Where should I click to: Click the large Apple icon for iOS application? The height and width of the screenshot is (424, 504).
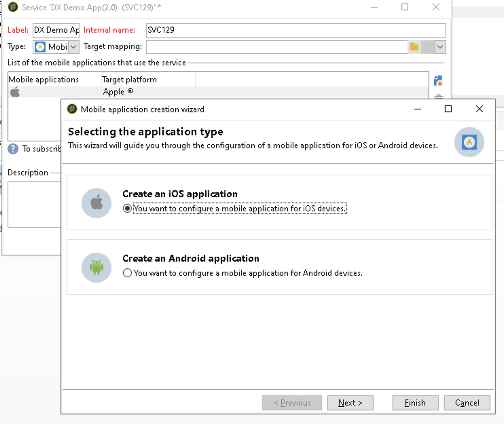tap(96, 203)
